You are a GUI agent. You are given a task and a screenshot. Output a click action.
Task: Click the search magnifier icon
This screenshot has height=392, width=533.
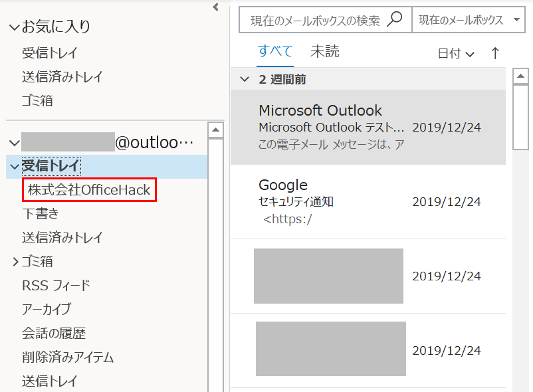395,19
